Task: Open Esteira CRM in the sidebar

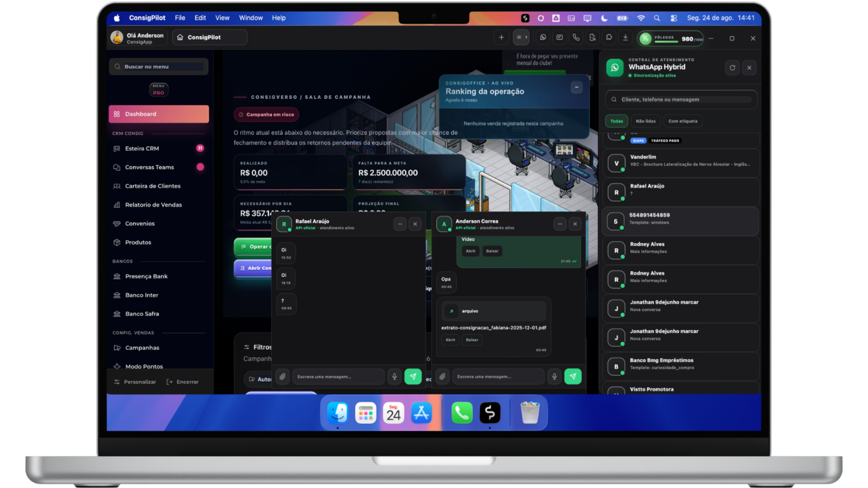Action: [x=158, y=149]
